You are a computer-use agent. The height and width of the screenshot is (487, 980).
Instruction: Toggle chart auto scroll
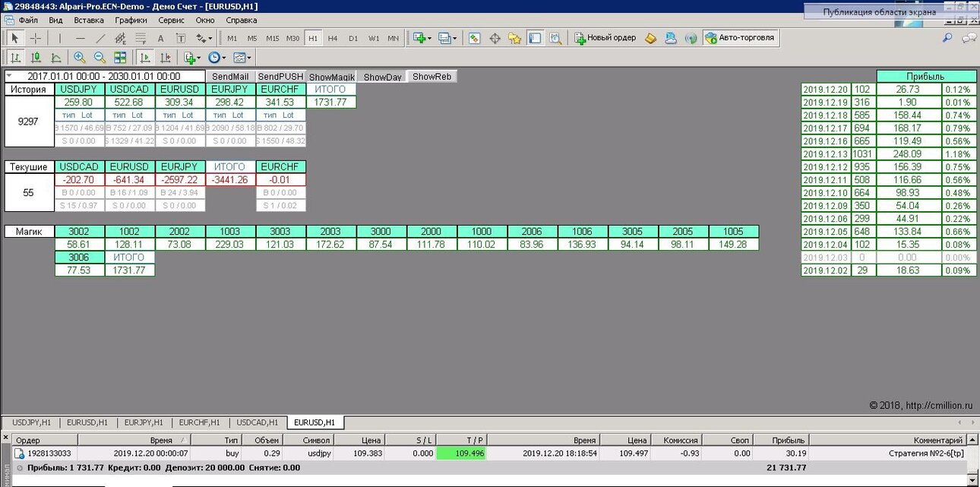click(x=144, y=58)
